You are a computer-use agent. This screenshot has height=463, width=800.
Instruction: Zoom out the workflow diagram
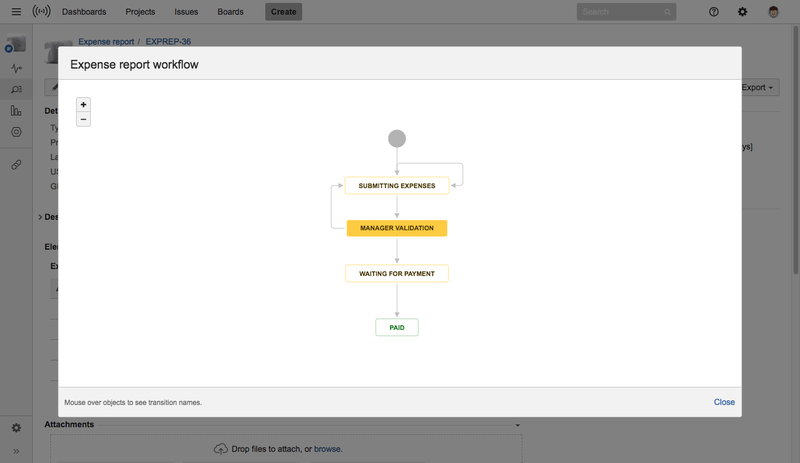[84, 119]
